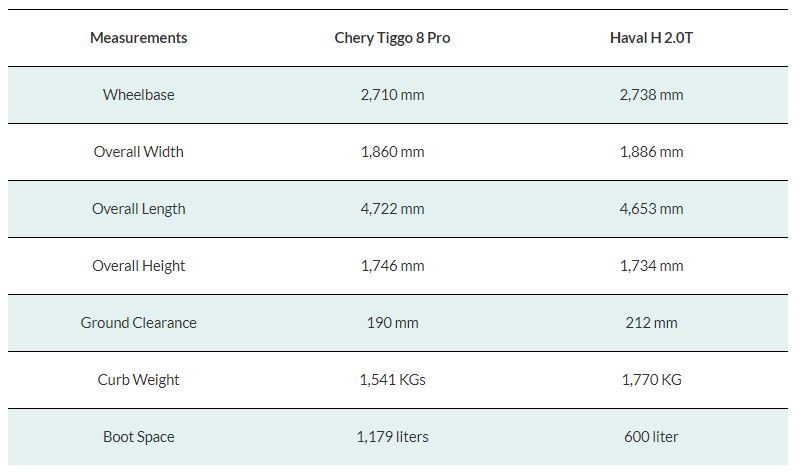Screen dimensions: 799x475
Task: Click the 1,860 mm width value
Action: coord(392,152)
